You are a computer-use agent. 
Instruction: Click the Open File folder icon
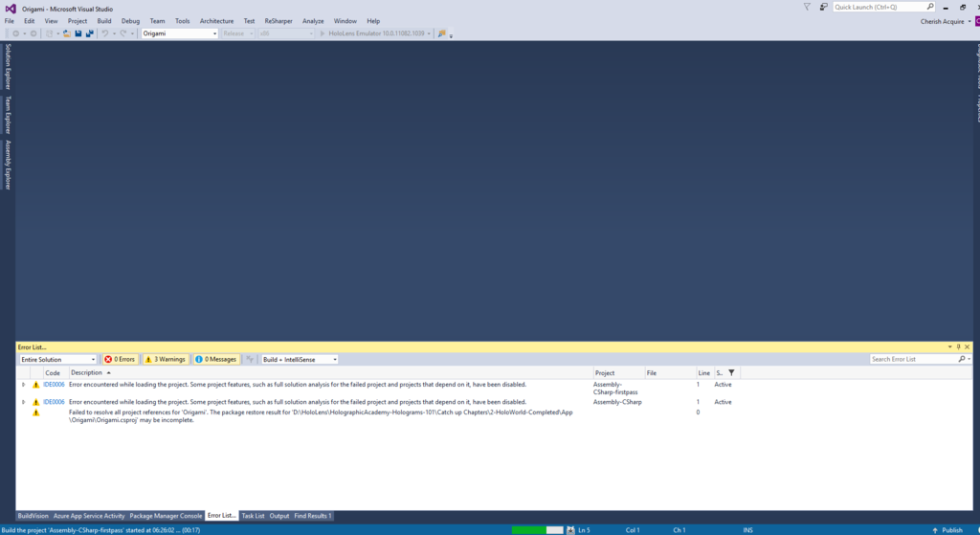click(x=67, y=33)
